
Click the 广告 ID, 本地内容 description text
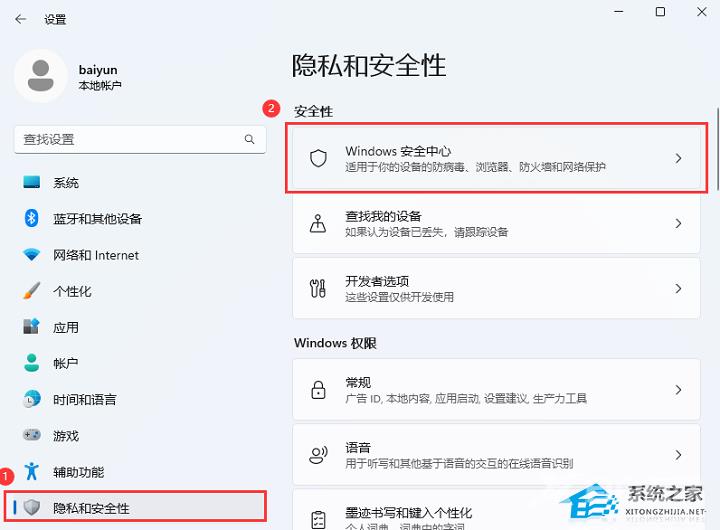pyautogui.click(x=466, y=398)
